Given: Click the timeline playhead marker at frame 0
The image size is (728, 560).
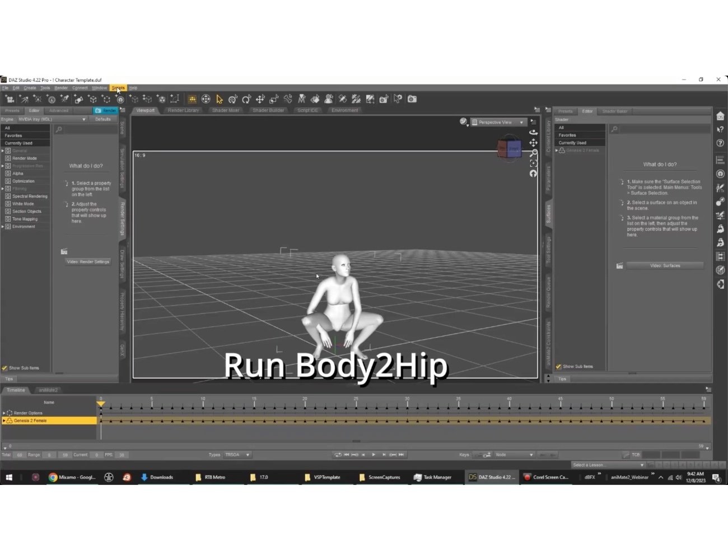Looking at the screenshot, I should coord(101,403).
